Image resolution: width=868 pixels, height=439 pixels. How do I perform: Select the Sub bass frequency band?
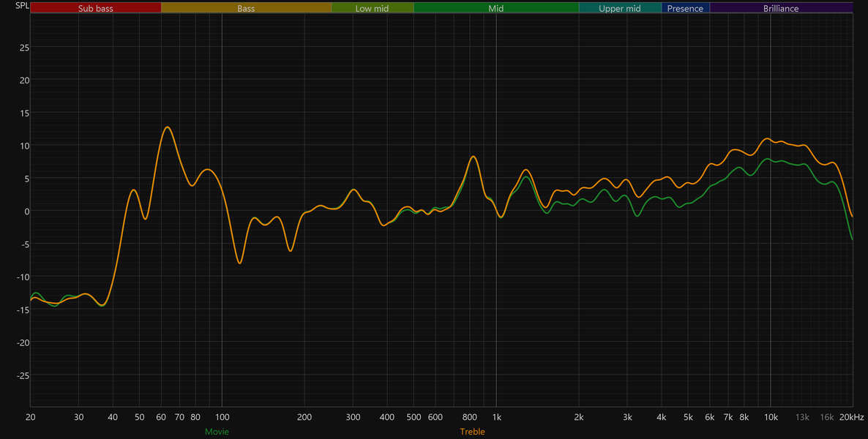96,8
